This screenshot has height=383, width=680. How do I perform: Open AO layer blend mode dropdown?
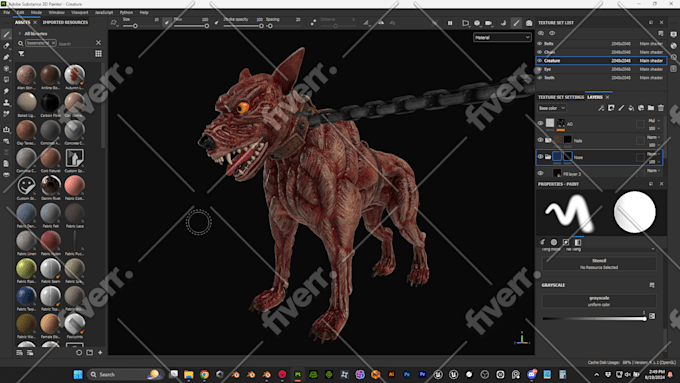[654, 121]
